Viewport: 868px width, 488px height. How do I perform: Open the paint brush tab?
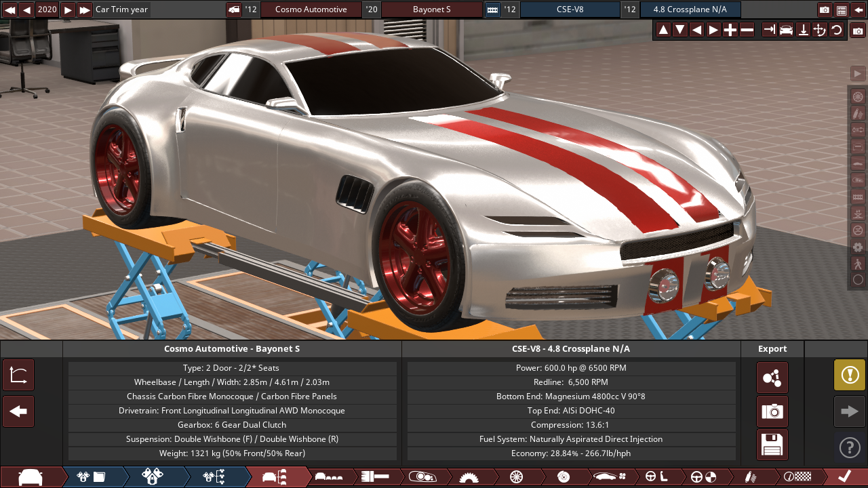click(x=375, y=476)
